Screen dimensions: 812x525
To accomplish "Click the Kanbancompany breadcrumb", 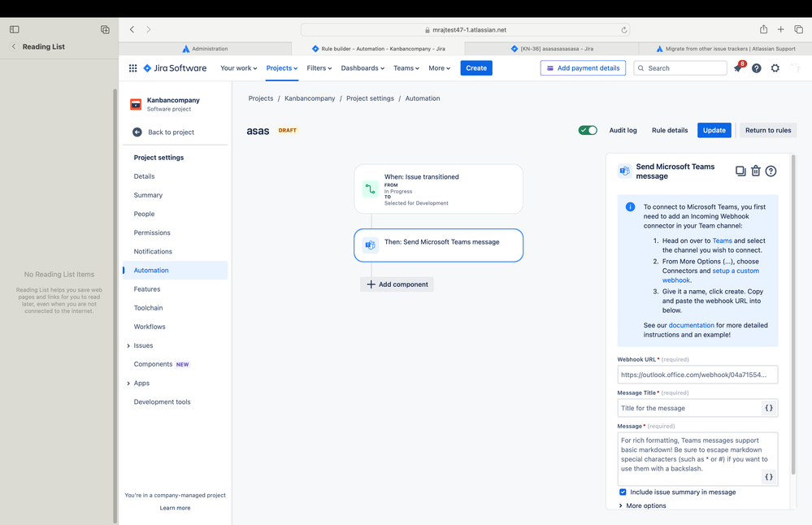I will pos(310,98).
